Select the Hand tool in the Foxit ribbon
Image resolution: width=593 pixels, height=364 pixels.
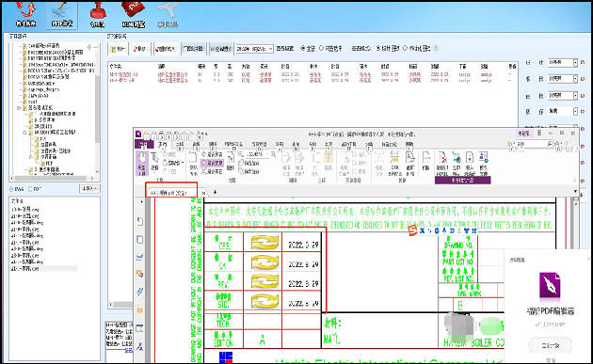142,164
